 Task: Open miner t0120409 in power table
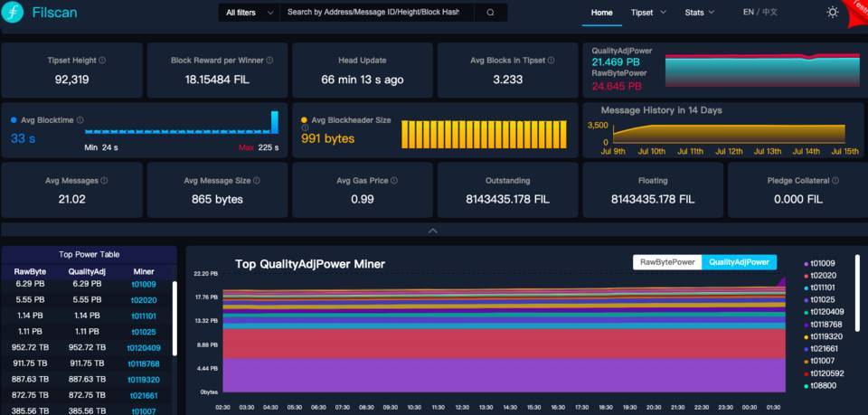point(143,347)
